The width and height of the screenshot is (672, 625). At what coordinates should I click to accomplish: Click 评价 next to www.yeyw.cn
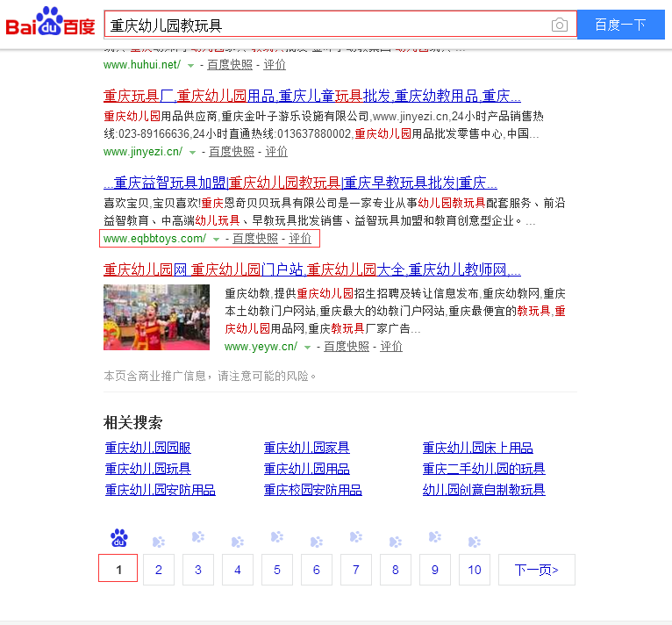point(391,347)
